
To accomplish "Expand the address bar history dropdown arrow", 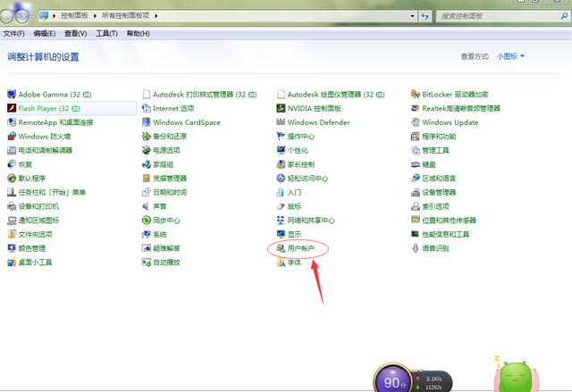I will click(412, 16).
